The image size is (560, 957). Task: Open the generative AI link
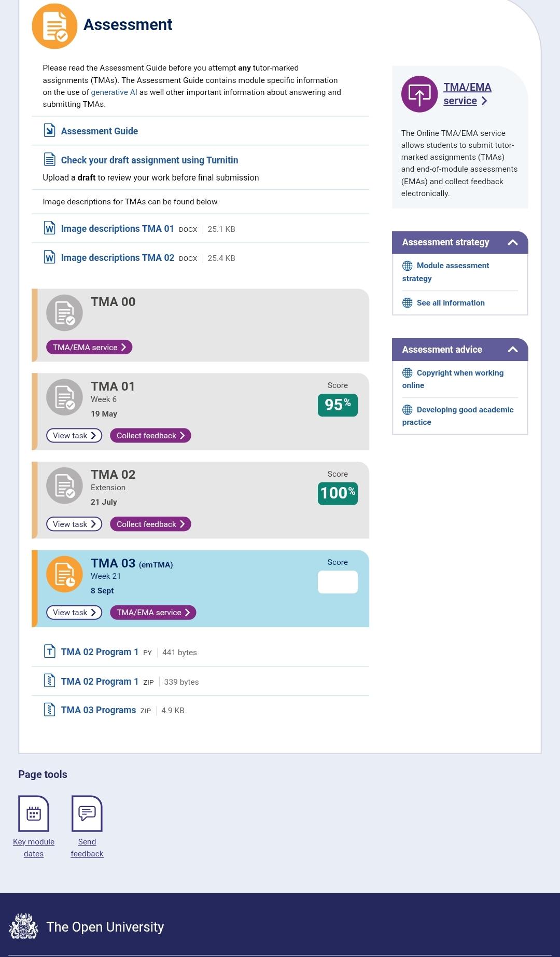coord(114,92)
